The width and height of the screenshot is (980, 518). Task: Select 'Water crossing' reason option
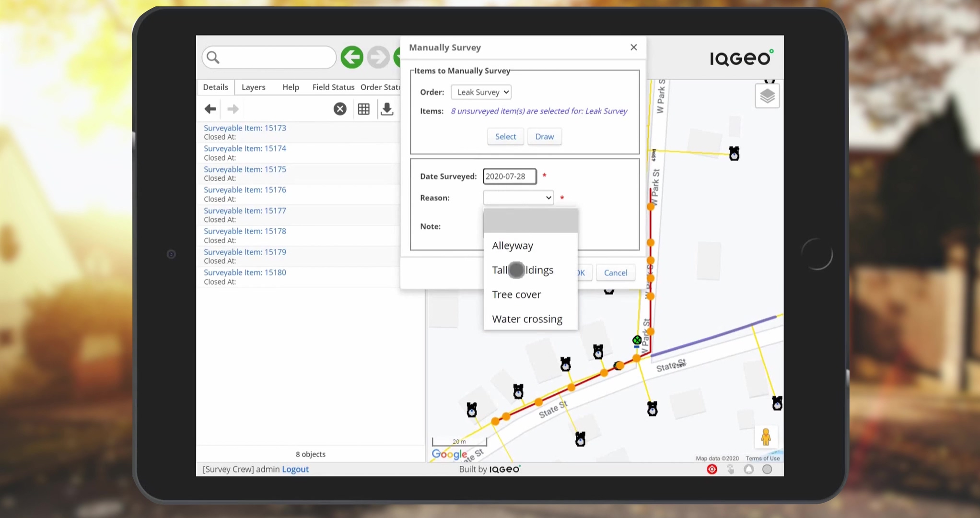527,319
